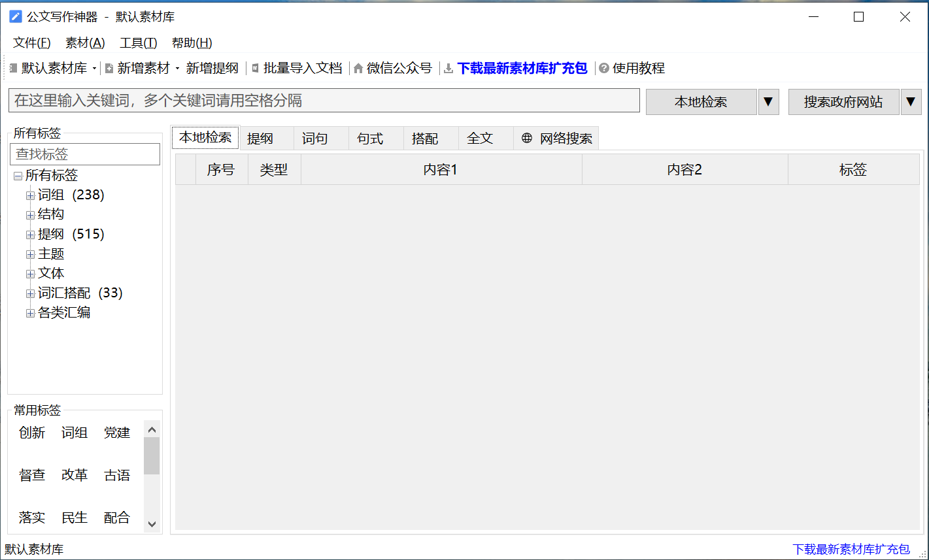The width and height of the screenshot is (929, 560).
Task: Click the 新增素材 toolbar icon
Action: pos(109,69)
